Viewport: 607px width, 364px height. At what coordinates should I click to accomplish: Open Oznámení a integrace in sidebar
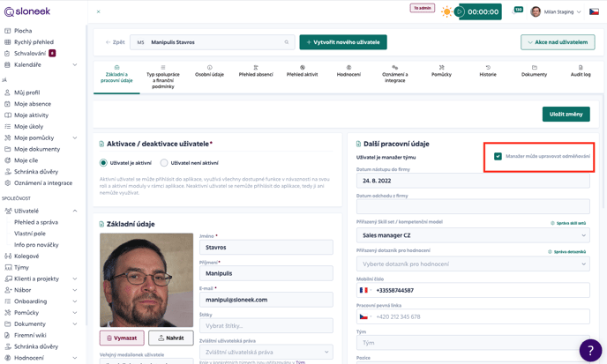pos(43,183)
